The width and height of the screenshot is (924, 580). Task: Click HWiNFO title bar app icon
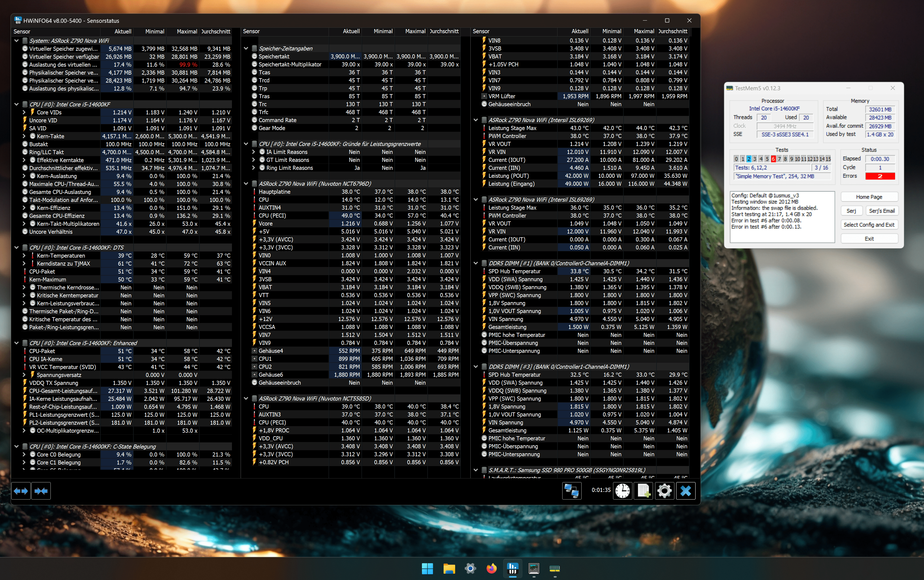point(18,20)
